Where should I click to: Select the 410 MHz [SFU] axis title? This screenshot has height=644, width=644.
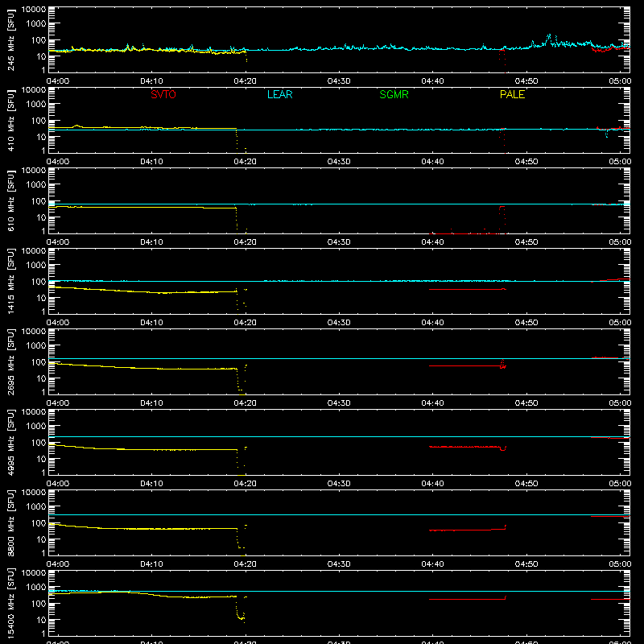click(x=10, y=120)
